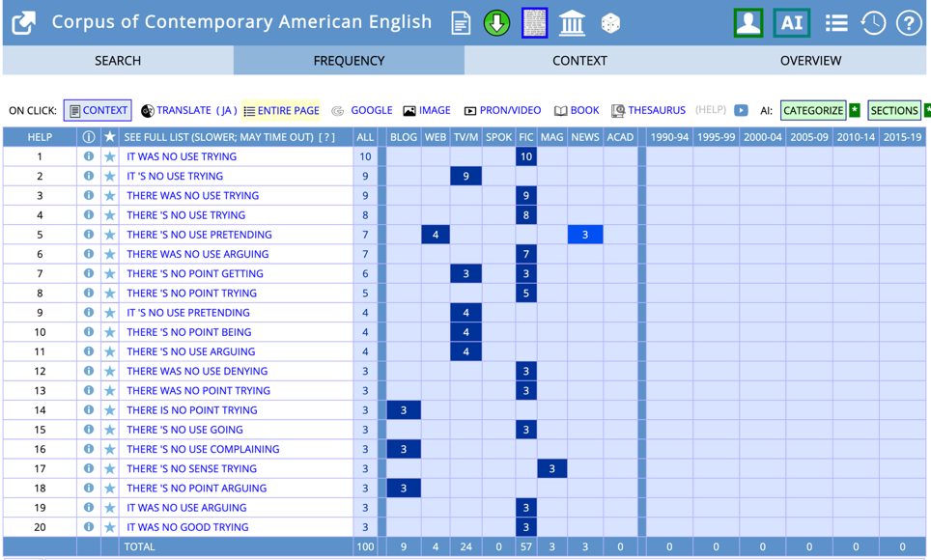
Task: Click the green download arrow icon
Action: [497, 23]
